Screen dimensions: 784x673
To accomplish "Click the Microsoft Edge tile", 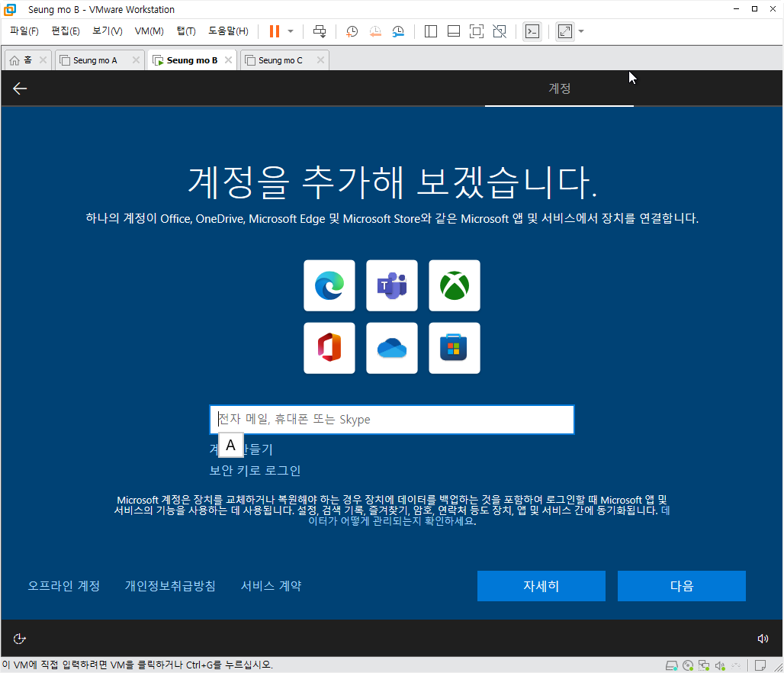I will 329,285.
